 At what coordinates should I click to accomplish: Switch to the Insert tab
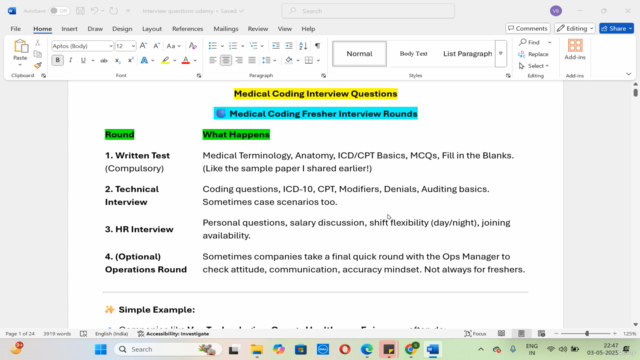pyautogui.click(x=69, y=29)
